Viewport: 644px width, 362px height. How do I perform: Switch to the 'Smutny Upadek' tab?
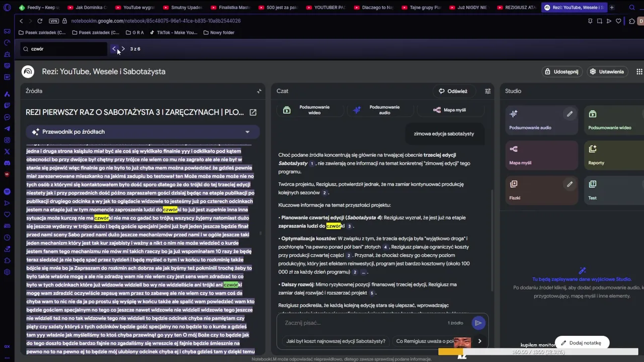[x=182, y=8]
